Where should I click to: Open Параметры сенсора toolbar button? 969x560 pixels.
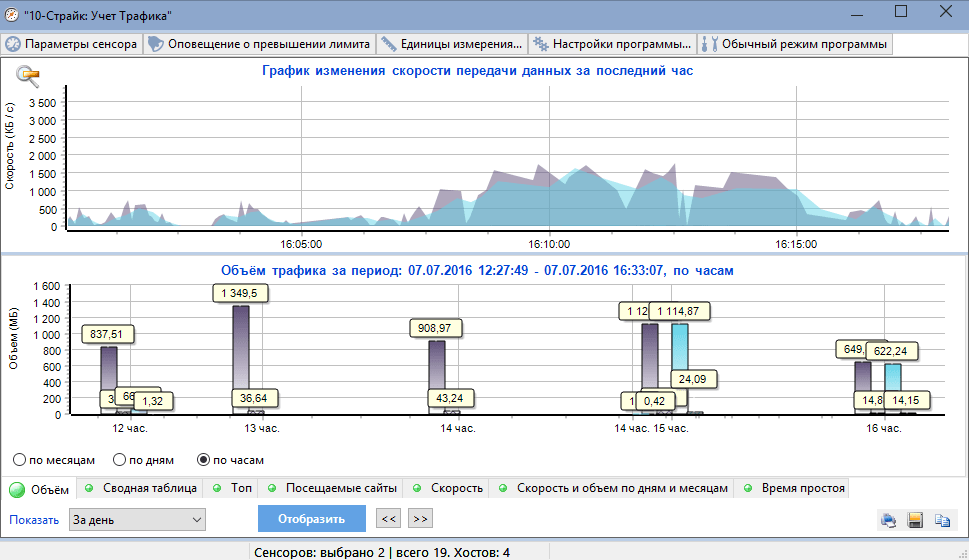coord(72,44)
